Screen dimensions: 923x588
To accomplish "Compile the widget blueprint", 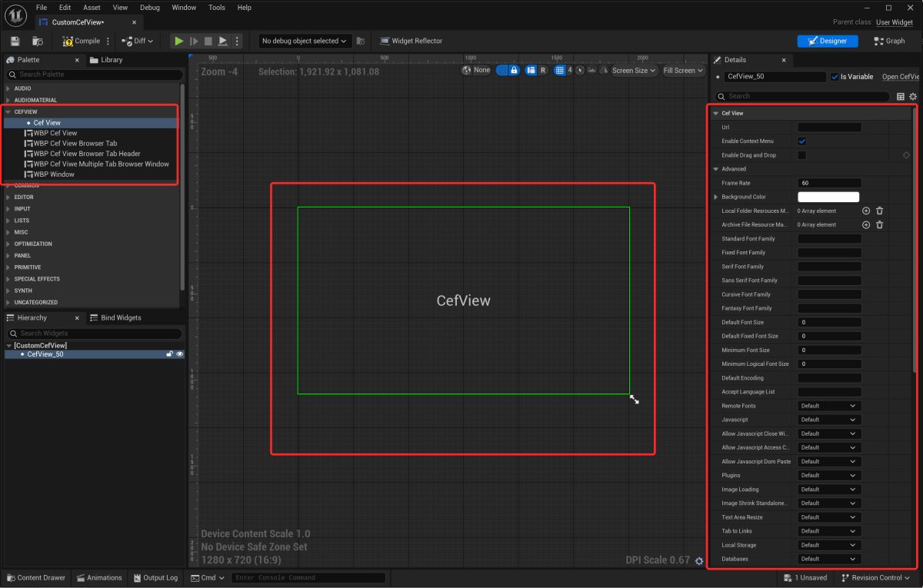I will coord(82,41).
